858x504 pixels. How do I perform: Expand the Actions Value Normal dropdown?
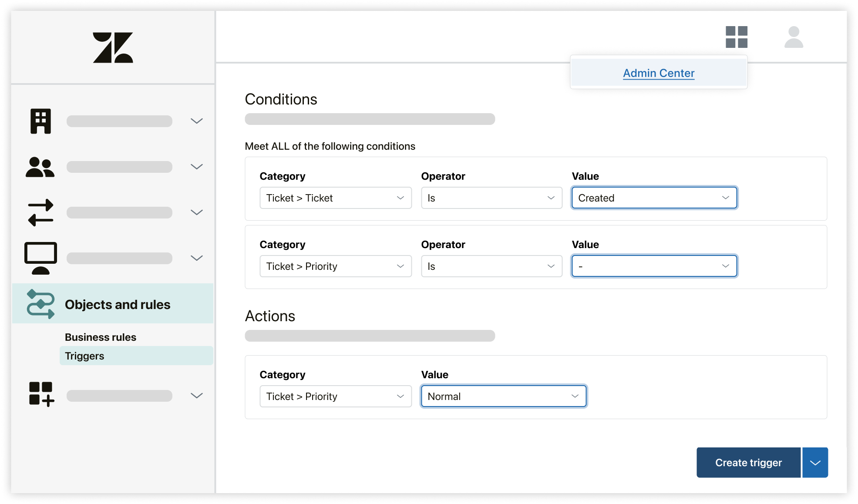point(575,396)
